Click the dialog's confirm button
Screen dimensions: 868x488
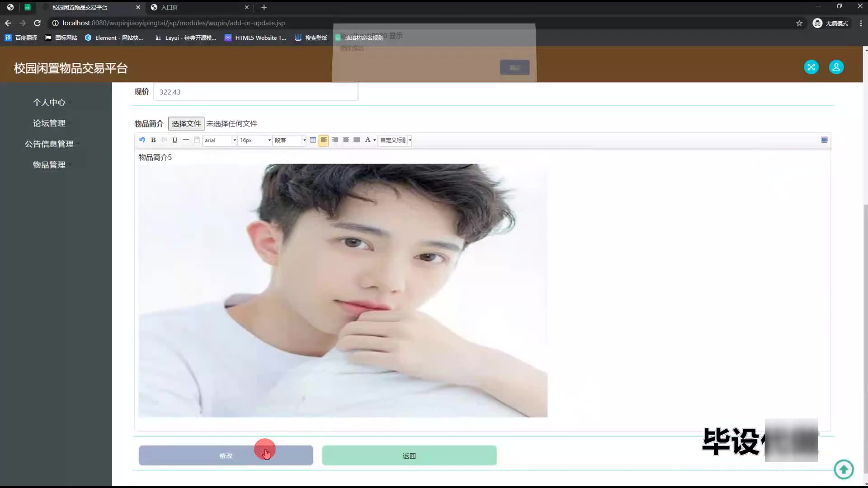pos(514,68)
